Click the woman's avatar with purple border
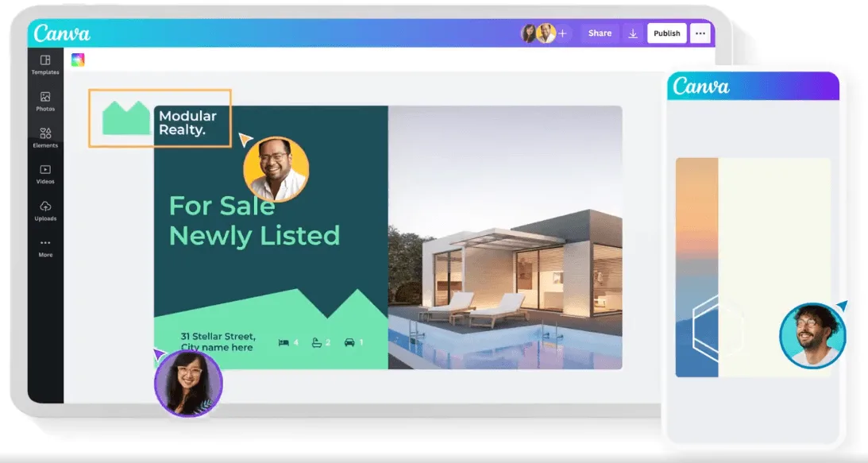 click(188, 384)
